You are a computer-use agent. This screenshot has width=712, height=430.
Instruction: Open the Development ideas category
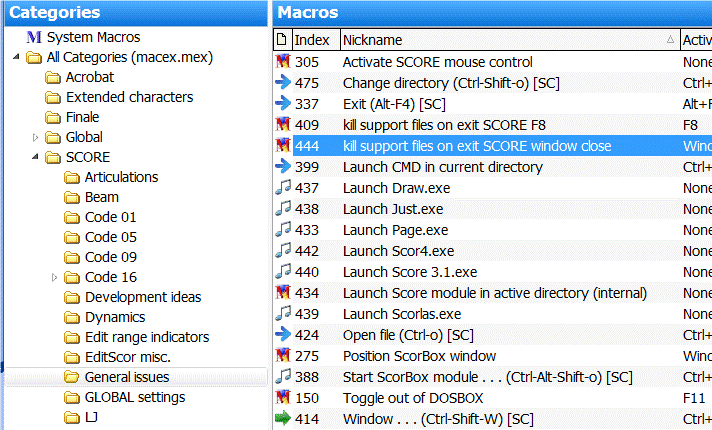coord(143,297)
